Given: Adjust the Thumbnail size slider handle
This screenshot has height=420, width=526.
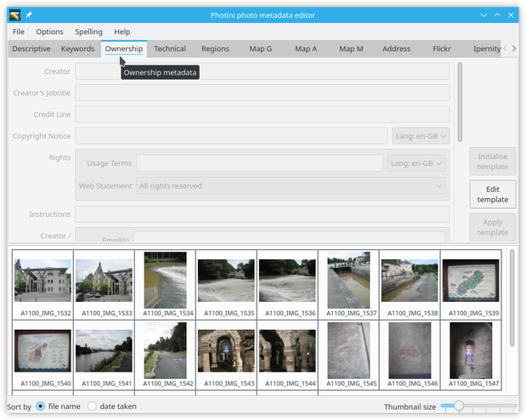Looking at the screenshot, I should click(459, 406).
